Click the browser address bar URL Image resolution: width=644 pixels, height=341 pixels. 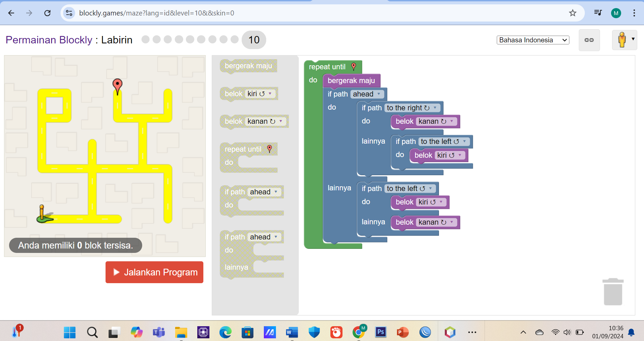tap(157, 13)
